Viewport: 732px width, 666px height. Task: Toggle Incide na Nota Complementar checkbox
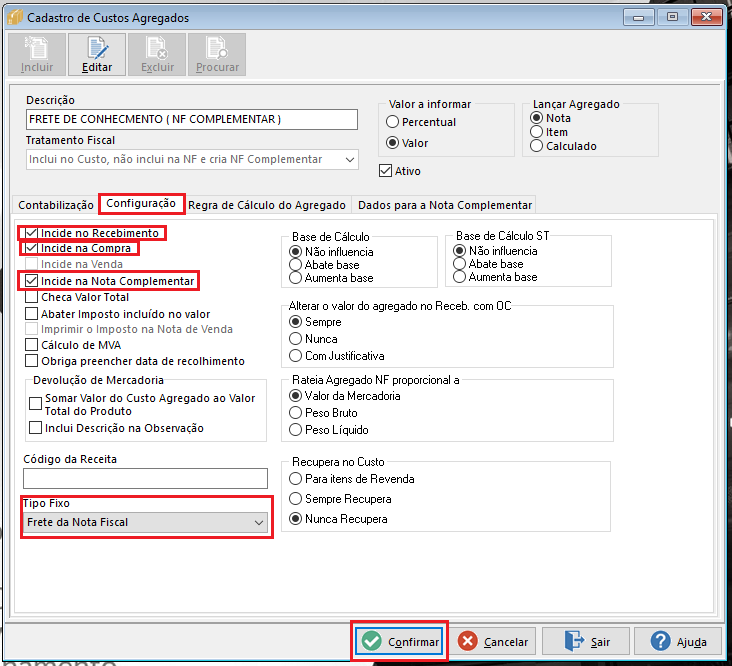coord(110,281)
